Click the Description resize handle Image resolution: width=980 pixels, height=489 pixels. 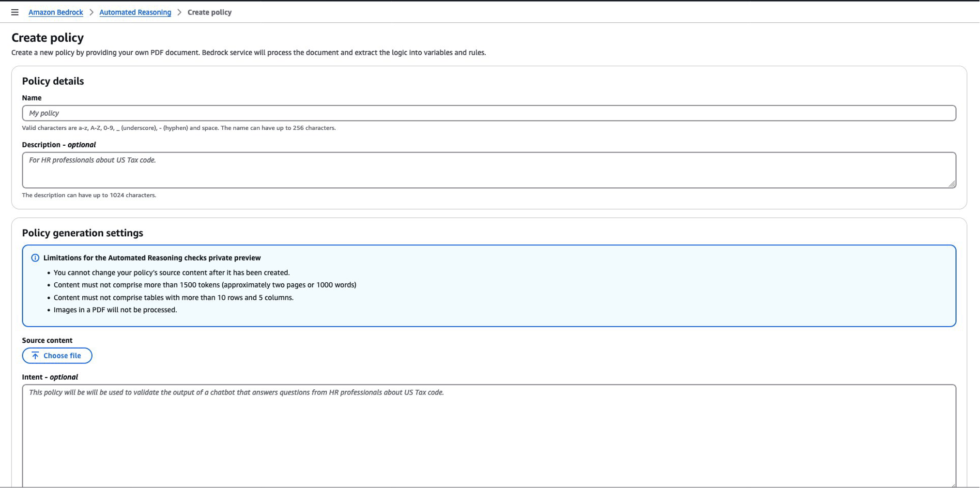tap(953, 184)
